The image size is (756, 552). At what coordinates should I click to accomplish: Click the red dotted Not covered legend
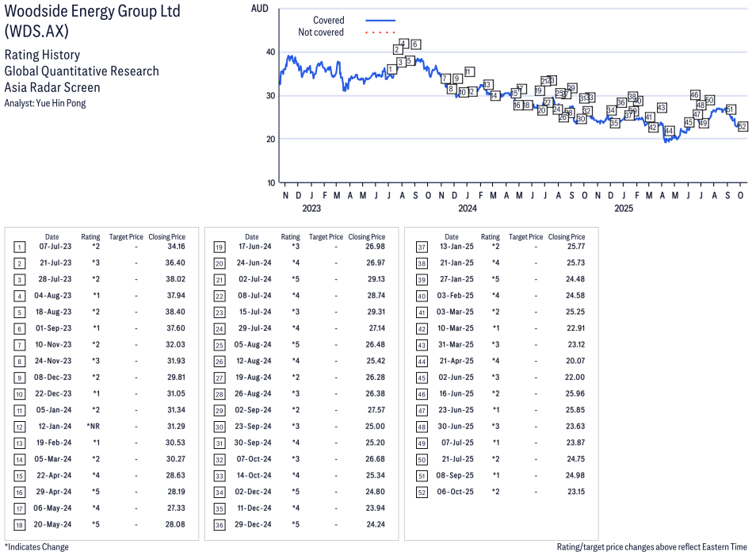pos(380,33)
